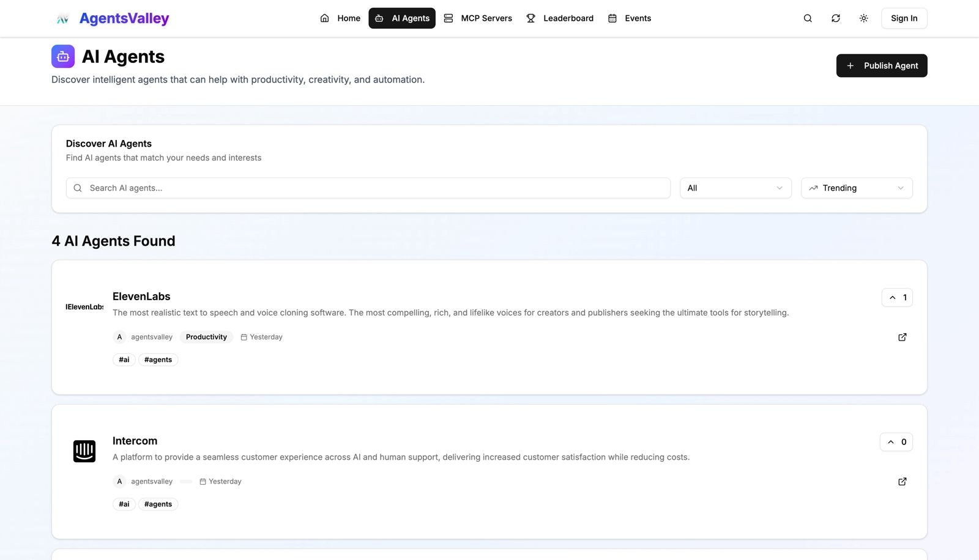Click the ElevenLabs description text
This screenshot has height=560, width=979.
click(x=451, y=312)
